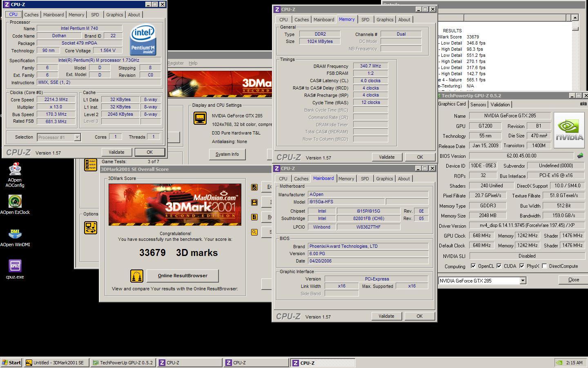Screen dimensions: 588x368
Task: Click the System Info button in 3DMark
Action: pos(227,154)
